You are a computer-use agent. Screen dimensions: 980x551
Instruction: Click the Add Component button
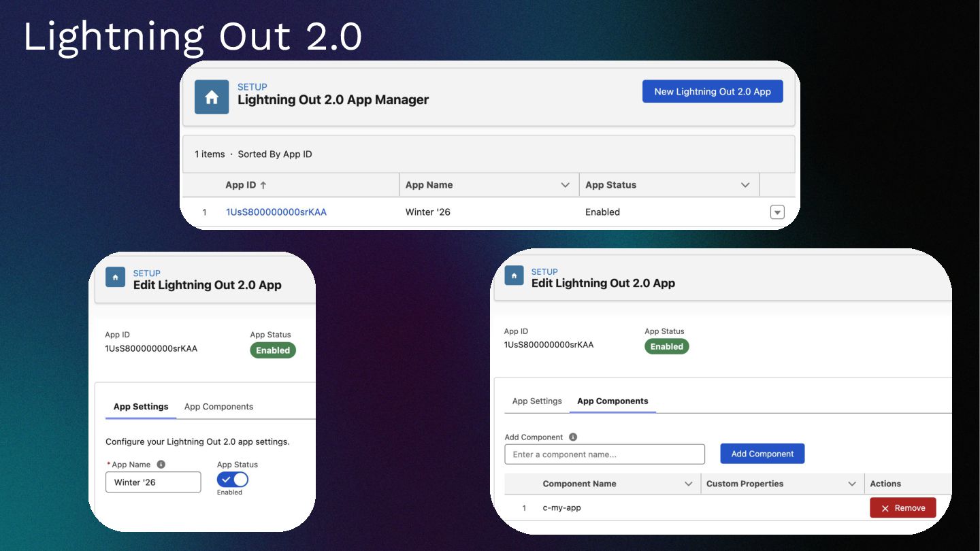(762, 454)
